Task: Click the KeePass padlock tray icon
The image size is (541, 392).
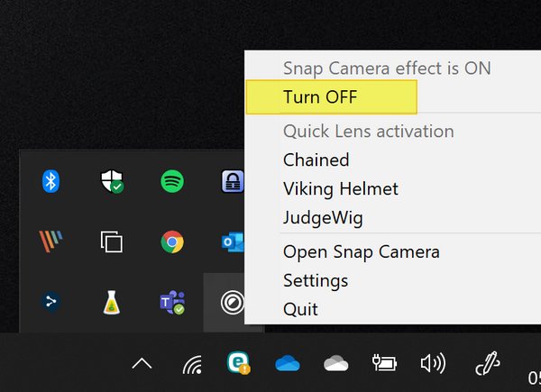Action: click(233, 181)
